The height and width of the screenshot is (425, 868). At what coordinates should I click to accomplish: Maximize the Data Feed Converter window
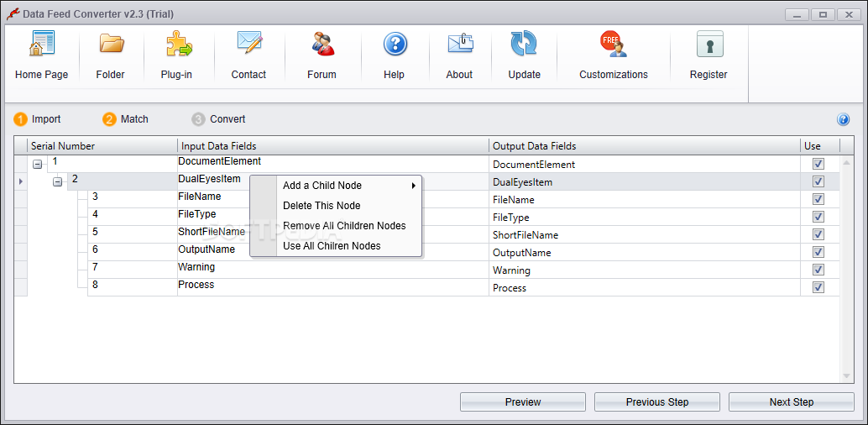tap(824, 15)
